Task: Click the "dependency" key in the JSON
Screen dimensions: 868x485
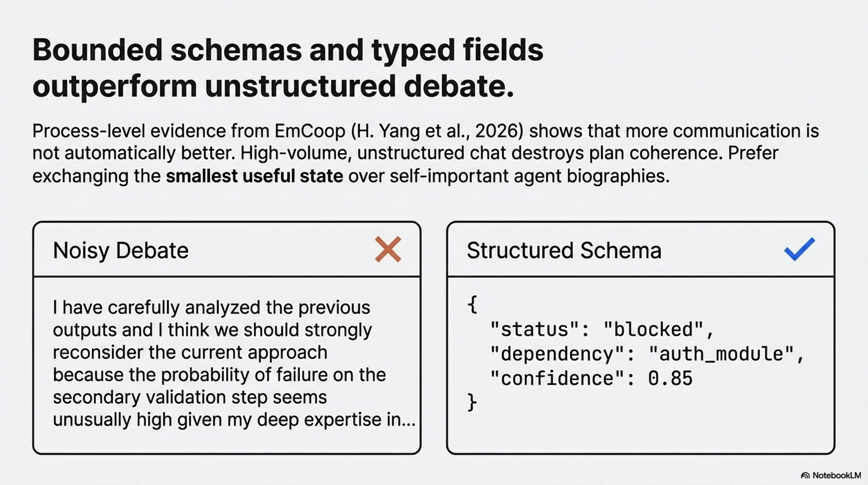Action: [552, 354]
